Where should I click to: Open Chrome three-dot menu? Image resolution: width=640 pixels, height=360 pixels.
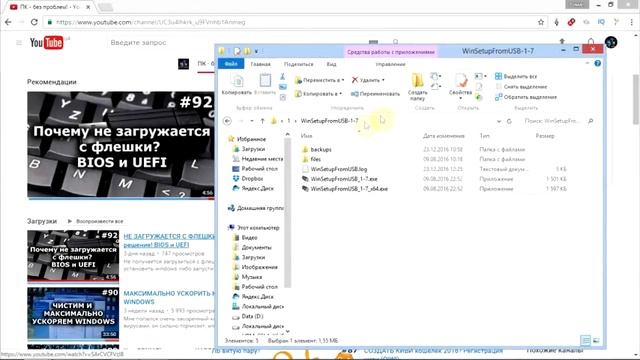[x=631, y=22]
